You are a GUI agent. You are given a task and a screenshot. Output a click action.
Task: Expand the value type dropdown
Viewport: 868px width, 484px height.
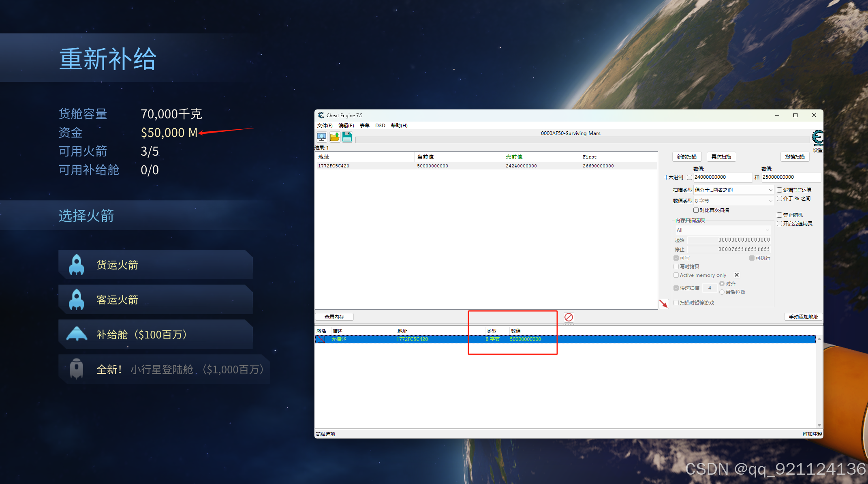point(733,201)
